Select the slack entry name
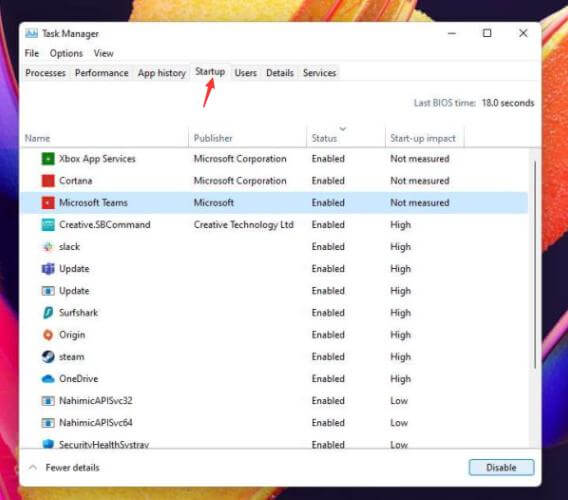568x500 pixels. (69, 247)
